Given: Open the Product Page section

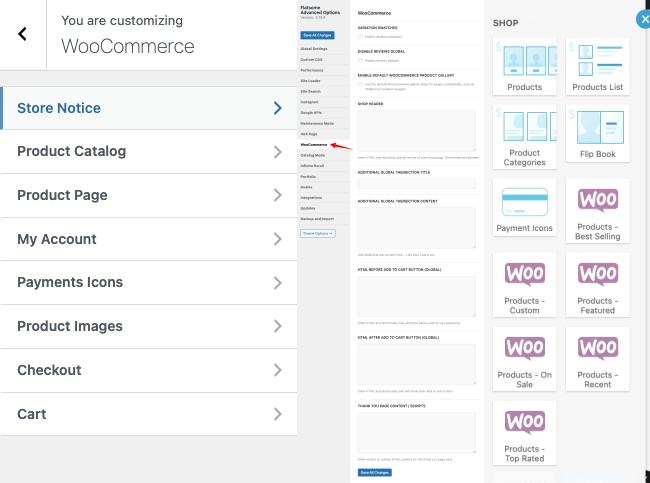Looking at the screenshot, I should click(x=148, y=195).
